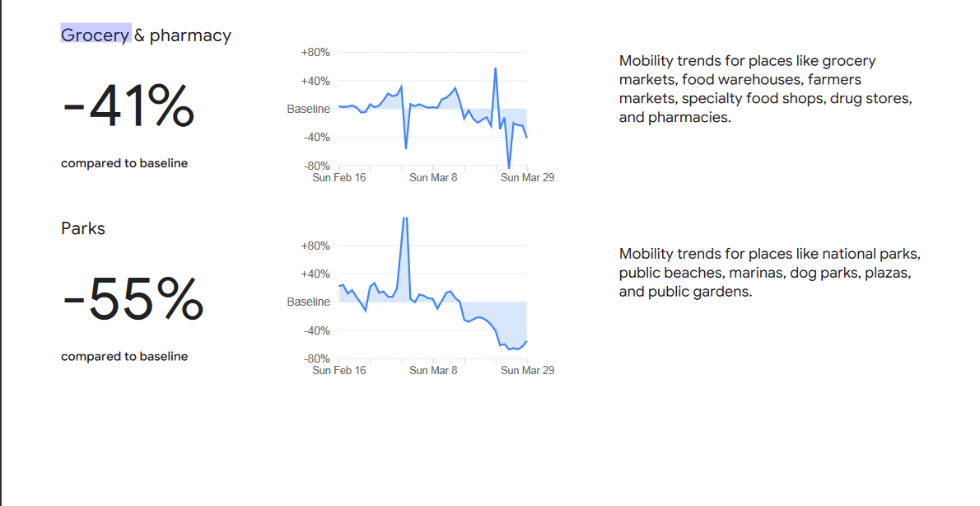
Task: Click the +80% label on grocery chart
Action: tap(316, 52)
